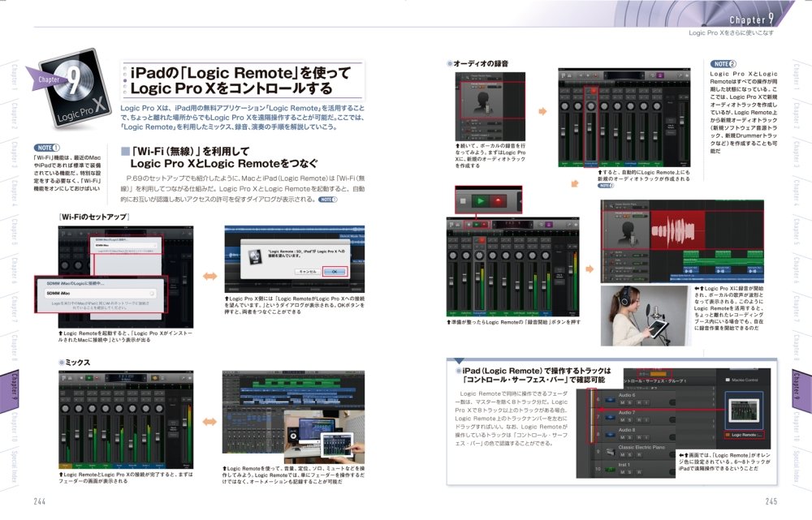Go to Chapter 9 tab on left edge

pos(12,389)
